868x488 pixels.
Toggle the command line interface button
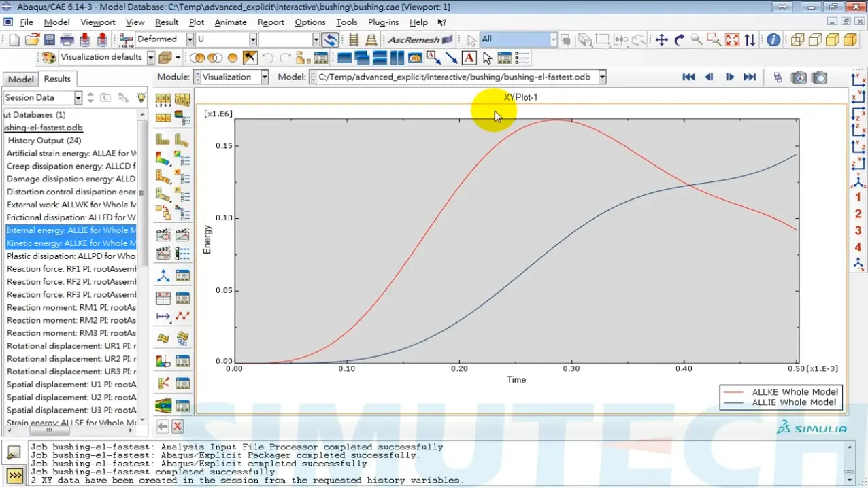coord(14,475)
